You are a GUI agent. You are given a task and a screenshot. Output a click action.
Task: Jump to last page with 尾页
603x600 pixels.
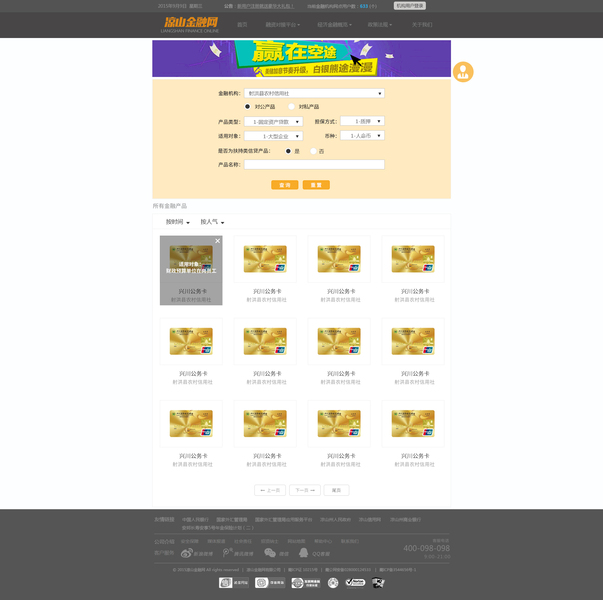pyautogui.click(x=336, y=490)
